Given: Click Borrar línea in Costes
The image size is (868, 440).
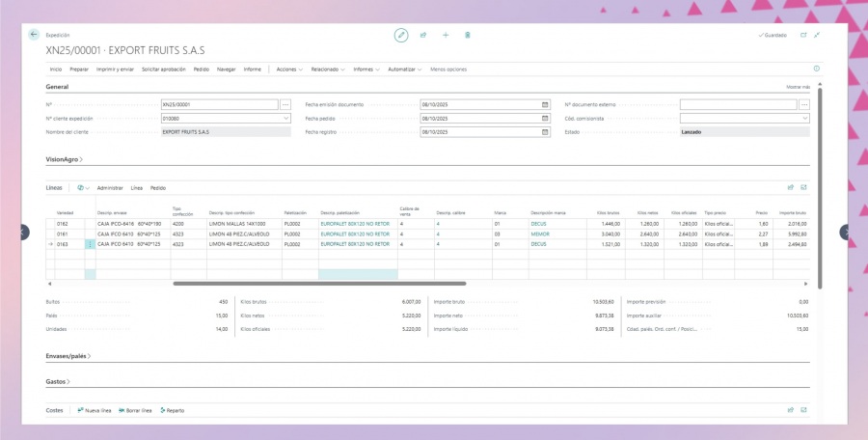Looking at the screenshot, I should tap(135, 410).
